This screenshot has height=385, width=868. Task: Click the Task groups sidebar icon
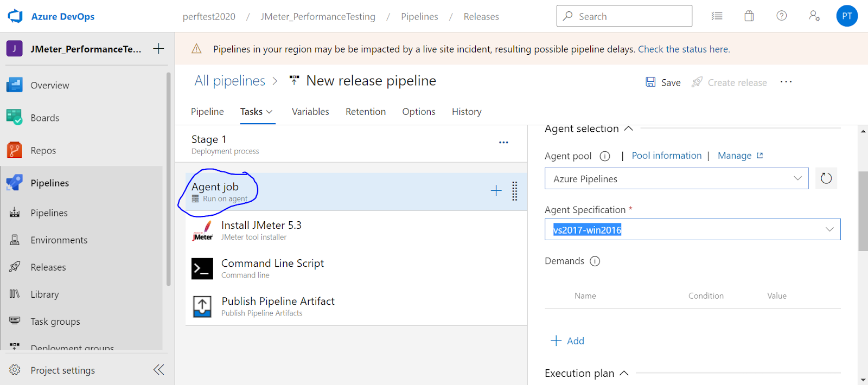[x=15, y=320]
